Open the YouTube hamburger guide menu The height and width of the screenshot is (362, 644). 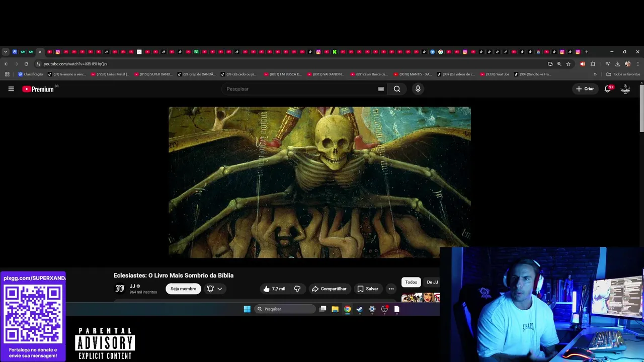point(11,89)
